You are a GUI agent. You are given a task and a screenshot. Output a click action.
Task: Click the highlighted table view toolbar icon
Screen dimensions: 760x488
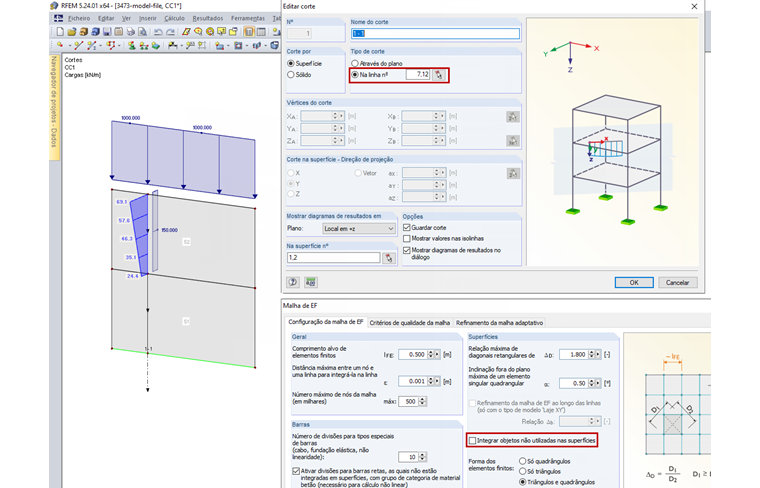(x=249, y=31)
